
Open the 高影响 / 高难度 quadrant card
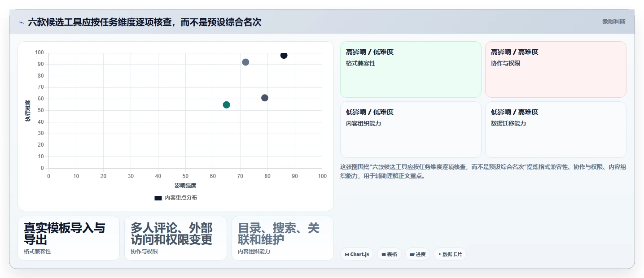[x=556, y=69]
